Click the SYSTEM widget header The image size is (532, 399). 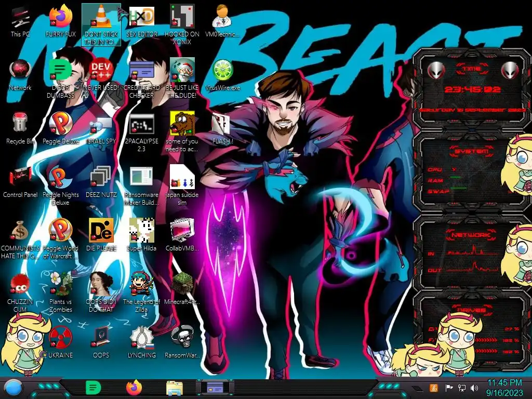coord(472,151)
